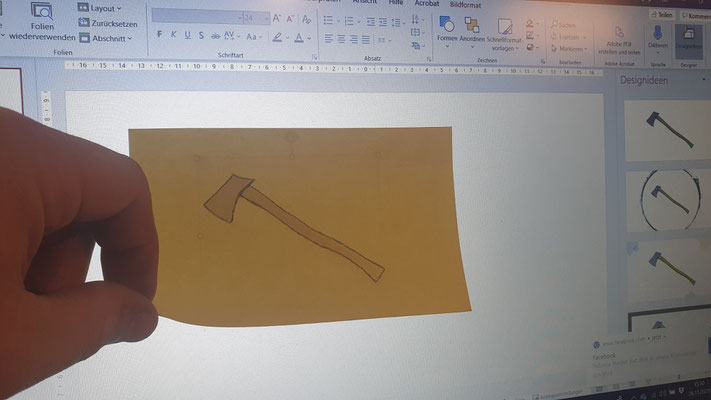
Task: Open Absatz dialog launcher
Action: [429, 59]
